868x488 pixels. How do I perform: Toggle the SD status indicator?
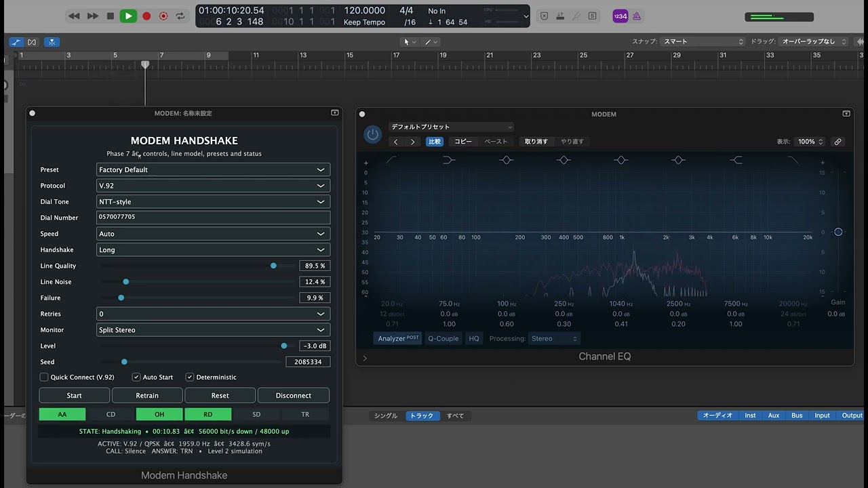point(256,414)
